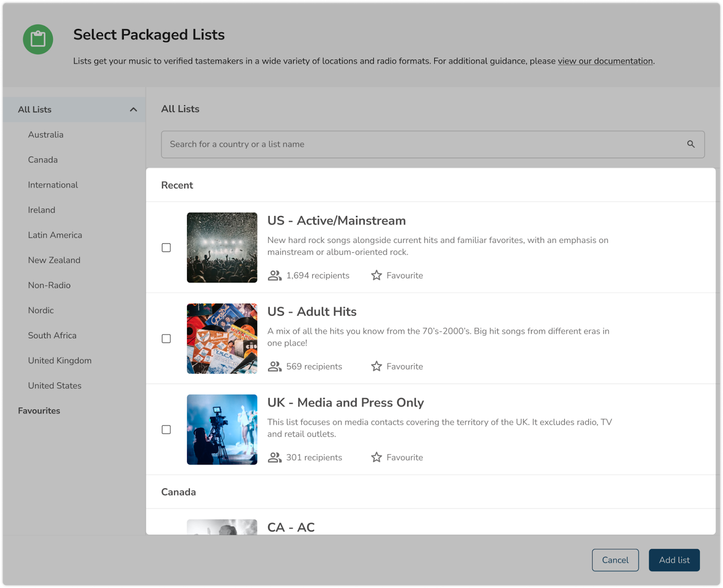Click the 569 recipients people icon
723x588 pixels.
pos(274,366)
